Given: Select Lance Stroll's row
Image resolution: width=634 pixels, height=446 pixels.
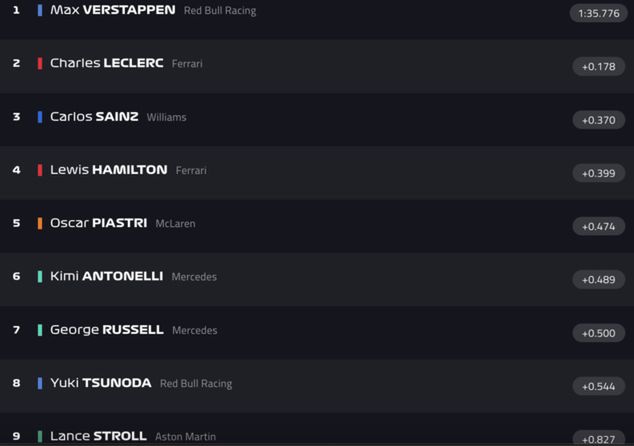Looking at the screenshot, I should pos(98,436).
